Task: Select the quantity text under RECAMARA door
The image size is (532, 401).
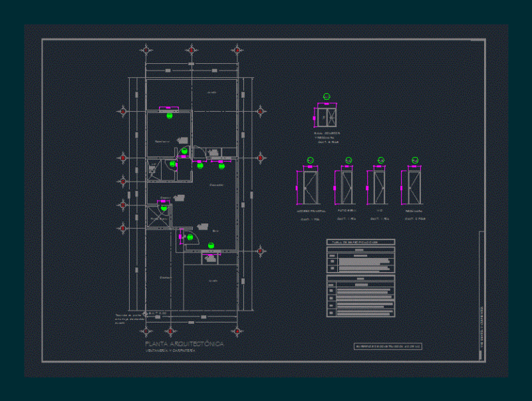Action: coord(415,219)
